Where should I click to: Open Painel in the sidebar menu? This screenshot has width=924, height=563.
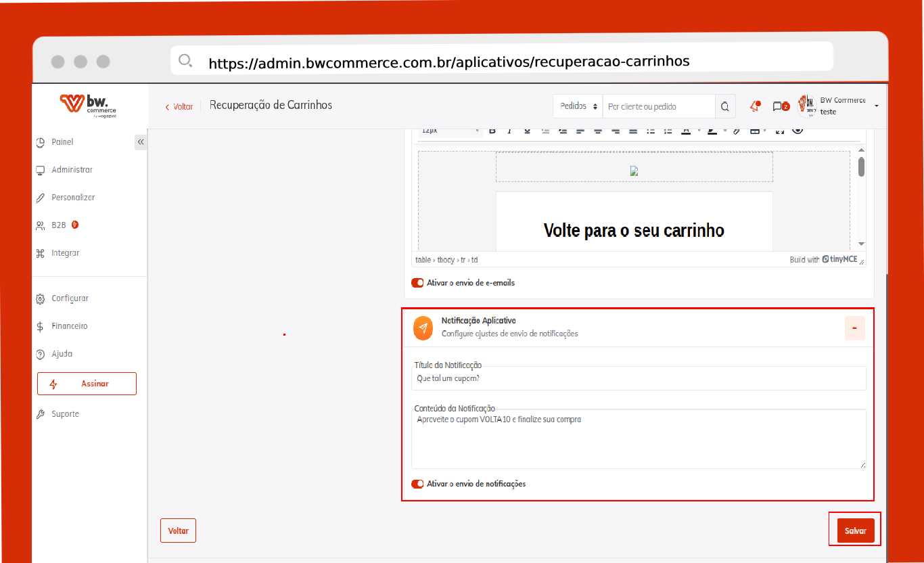coord(62,142)
